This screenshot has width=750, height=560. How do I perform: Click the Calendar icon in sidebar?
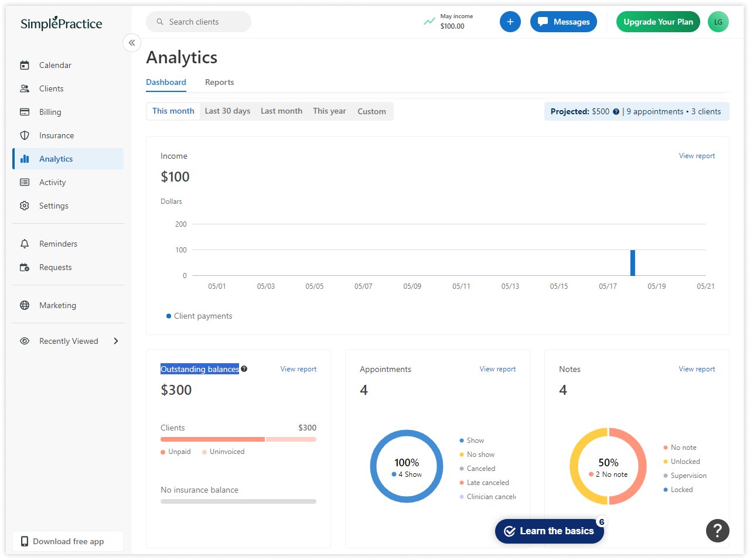coord(25,65)
